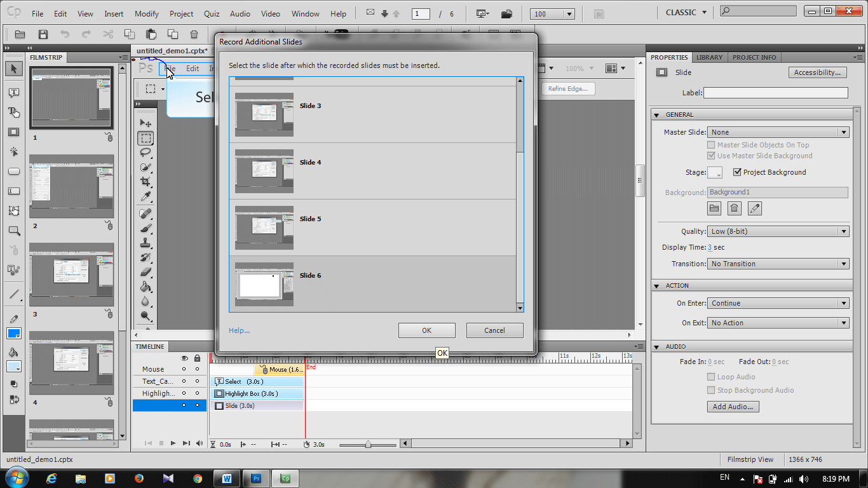Select the Button object tool
Viewport: 868px width, 488px height.
tap(14, 172)
